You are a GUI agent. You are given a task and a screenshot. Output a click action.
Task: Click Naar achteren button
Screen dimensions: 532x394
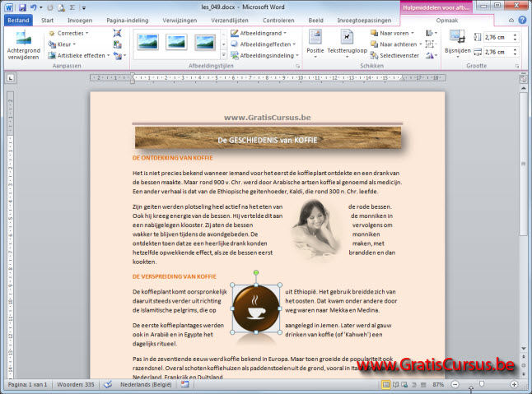(396, 44)
